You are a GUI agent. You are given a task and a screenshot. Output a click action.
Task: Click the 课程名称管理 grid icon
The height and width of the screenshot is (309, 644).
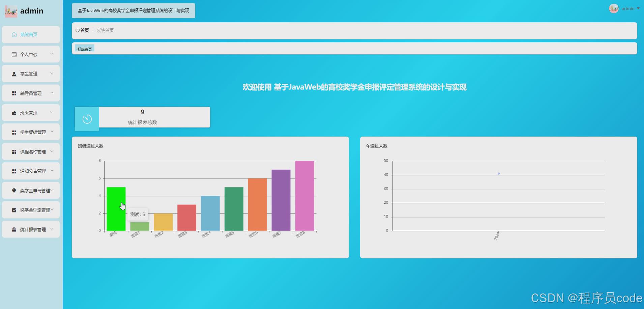point(14,152)
